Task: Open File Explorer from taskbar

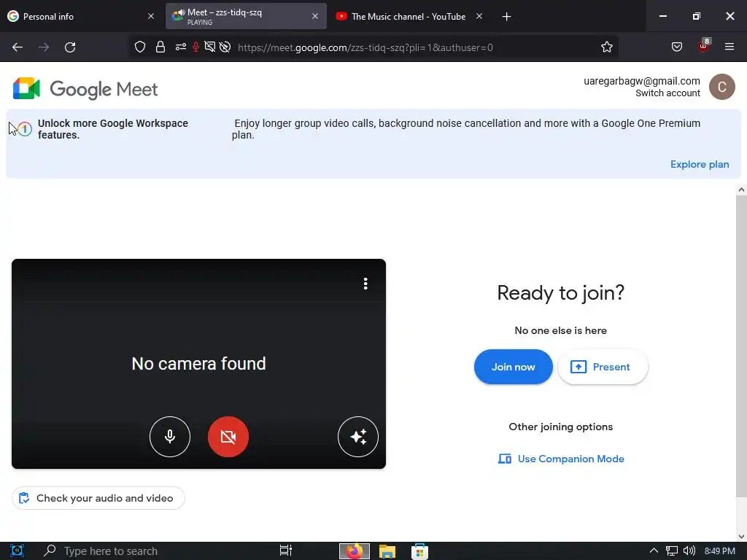Action: [387, 551]
